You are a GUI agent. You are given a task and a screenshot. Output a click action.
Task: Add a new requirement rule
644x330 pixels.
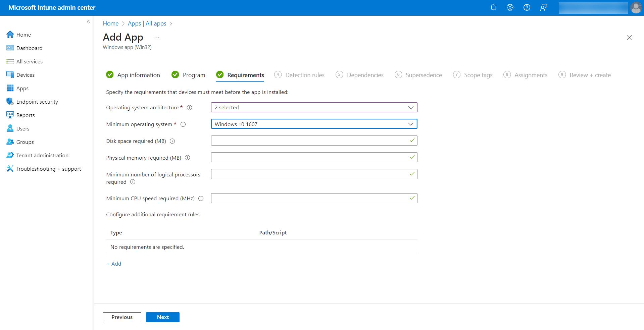[114, 264]
